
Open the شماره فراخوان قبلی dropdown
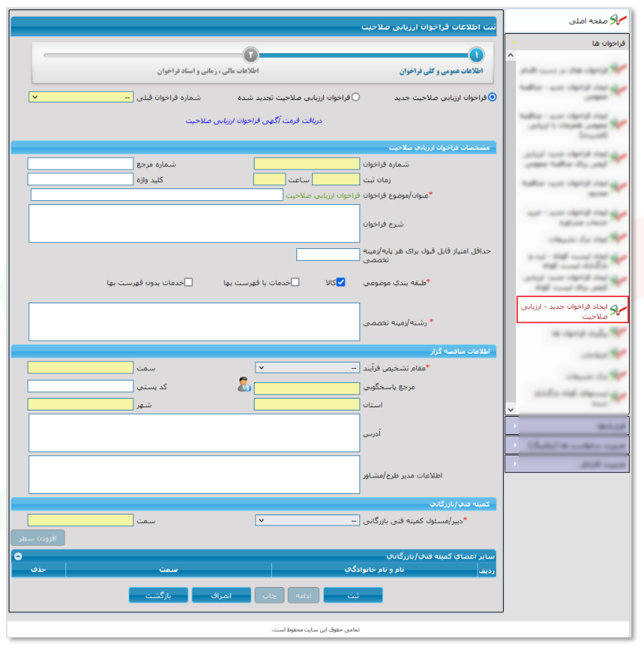point(81,98)
